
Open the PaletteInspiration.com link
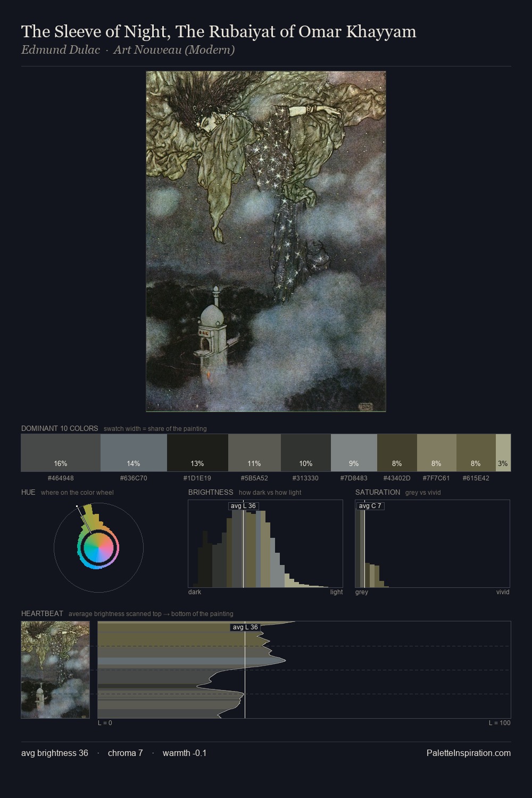[469, 753]
